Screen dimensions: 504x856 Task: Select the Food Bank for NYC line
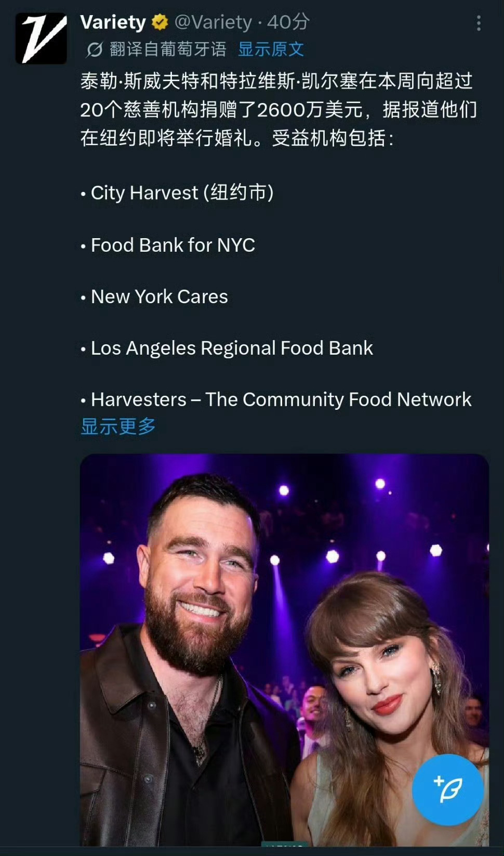point(168,245)
